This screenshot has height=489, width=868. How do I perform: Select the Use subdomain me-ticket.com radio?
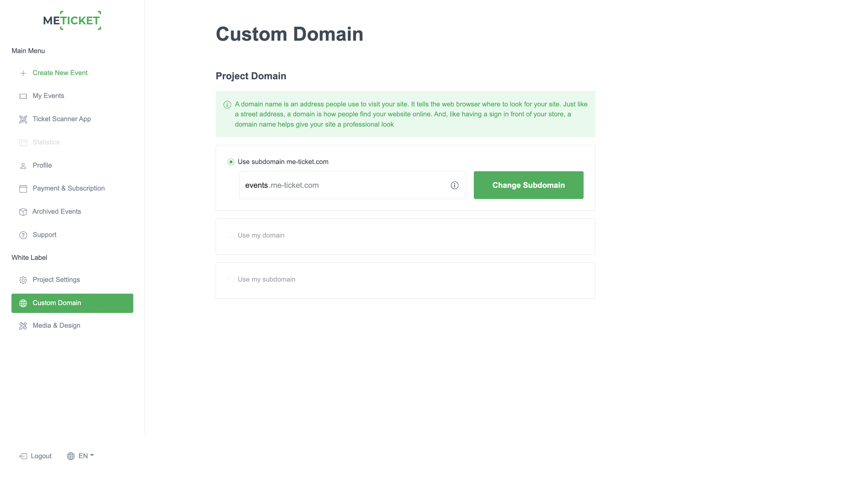(231, 162)
